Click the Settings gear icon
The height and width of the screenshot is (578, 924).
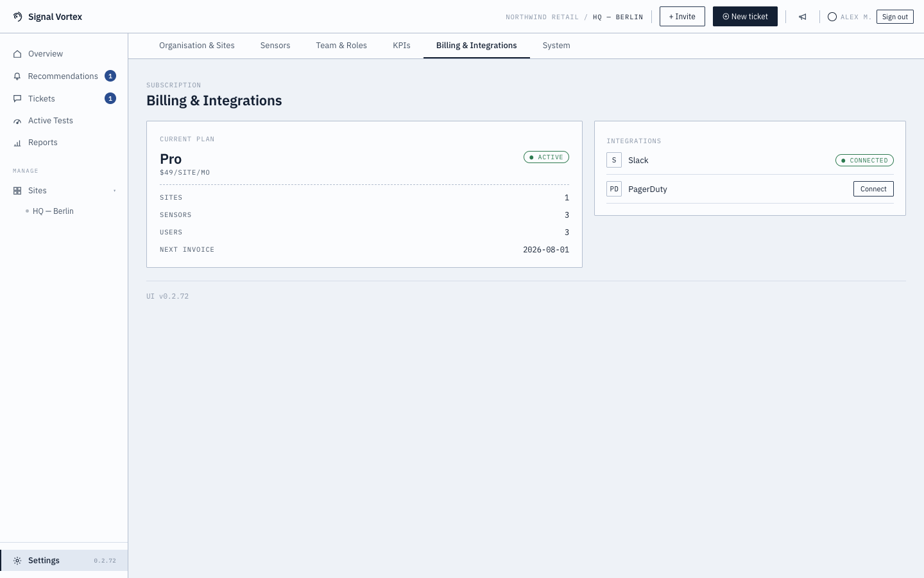click(x=17, y=561)
